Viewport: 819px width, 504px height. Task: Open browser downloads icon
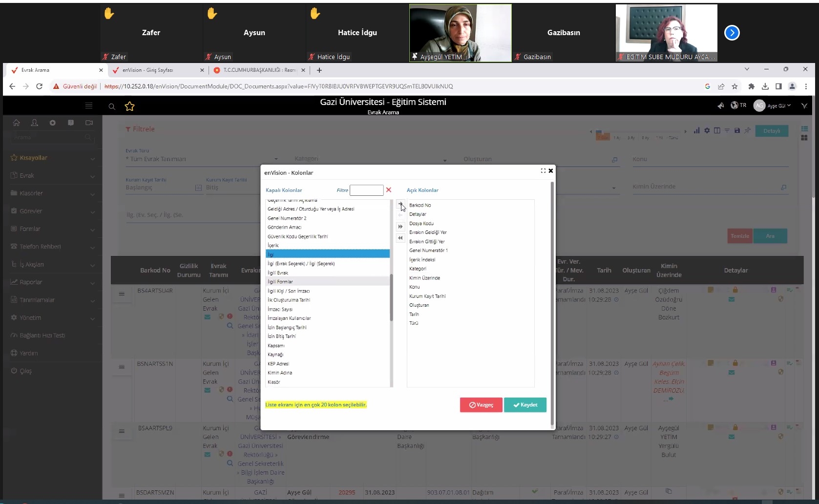pos(765,86)
